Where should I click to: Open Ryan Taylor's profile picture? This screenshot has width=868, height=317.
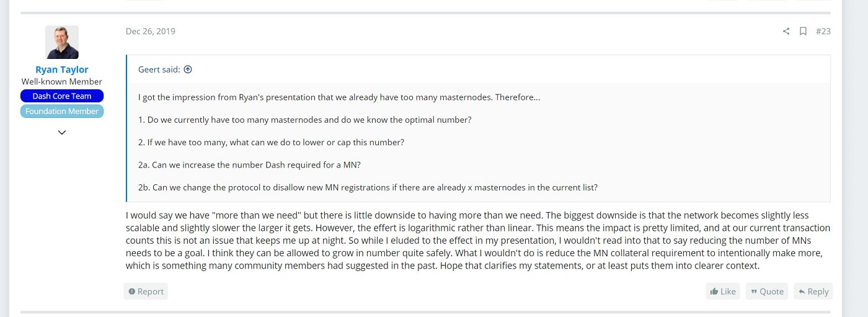(x=62, y=42)
